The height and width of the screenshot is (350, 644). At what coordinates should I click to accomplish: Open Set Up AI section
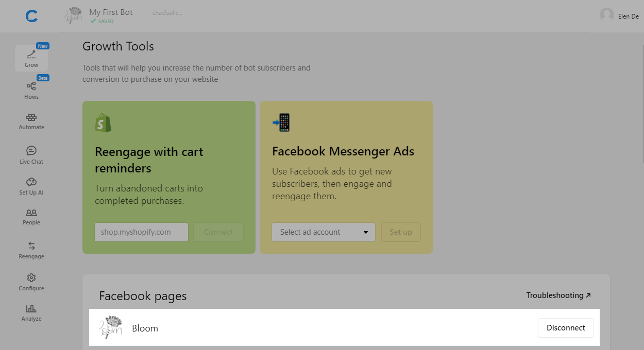(31, 186)
